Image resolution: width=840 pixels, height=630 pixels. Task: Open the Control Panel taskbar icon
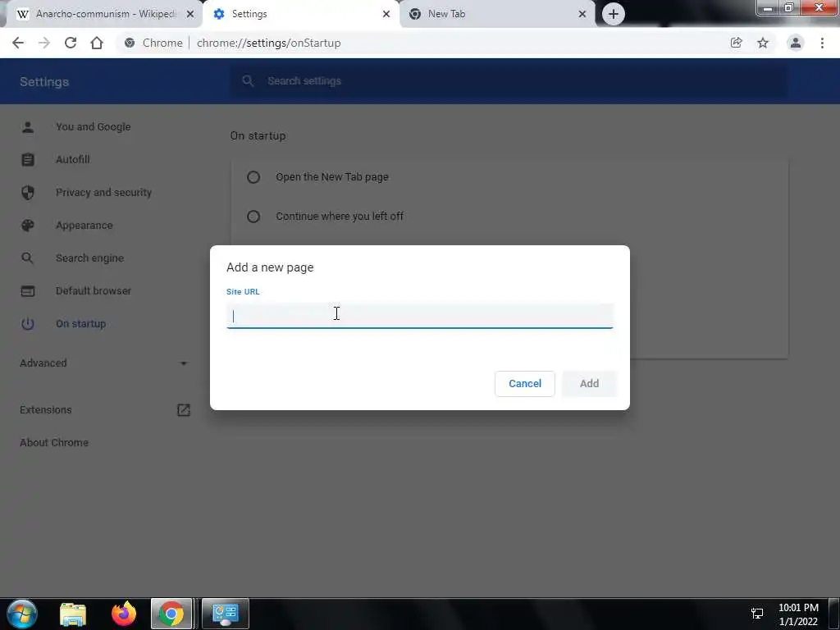click(x=226, y=614)
